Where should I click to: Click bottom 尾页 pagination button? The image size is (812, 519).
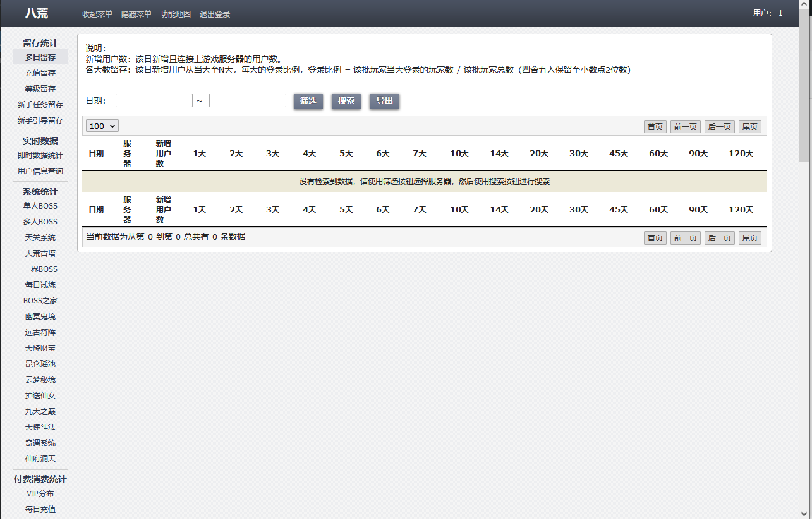point(750,238)
